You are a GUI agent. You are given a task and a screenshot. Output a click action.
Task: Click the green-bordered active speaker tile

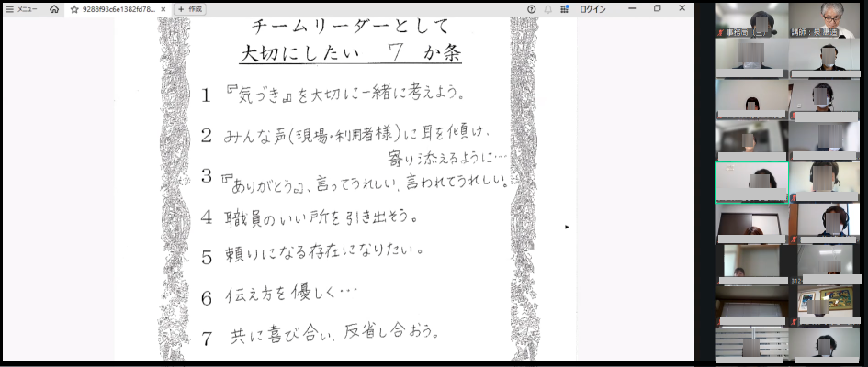pyautogui.click(x=751, y=182)
